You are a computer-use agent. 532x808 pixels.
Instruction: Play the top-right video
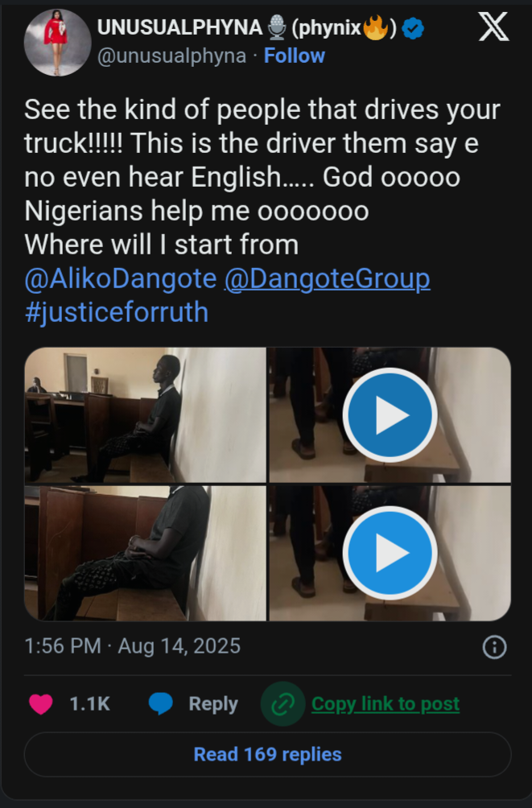390,415
